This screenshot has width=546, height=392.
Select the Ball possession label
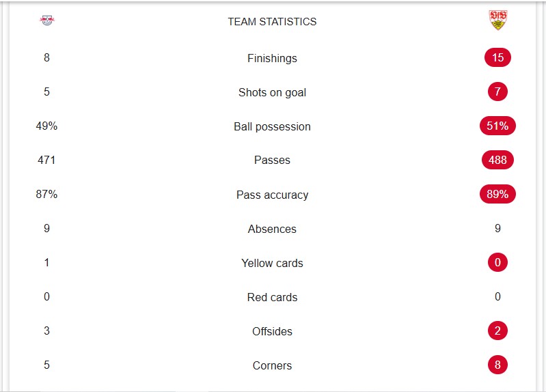pos(272,126)
